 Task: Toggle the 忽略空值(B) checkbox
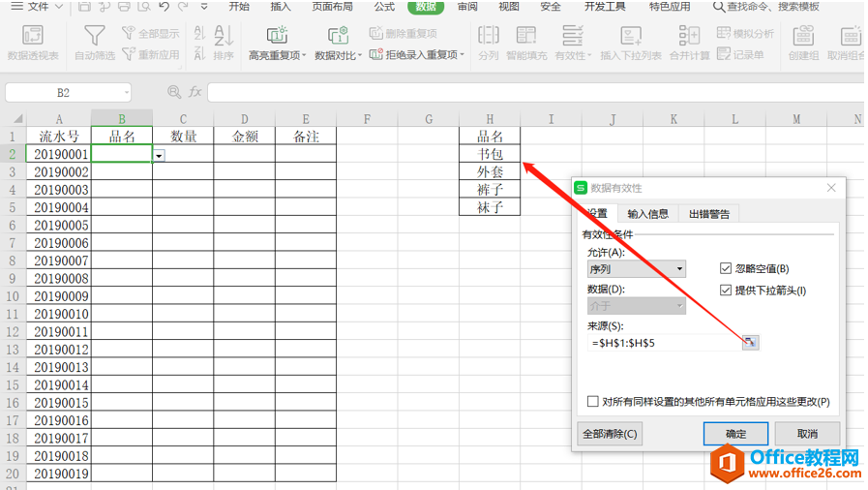[x=726, y=268]
